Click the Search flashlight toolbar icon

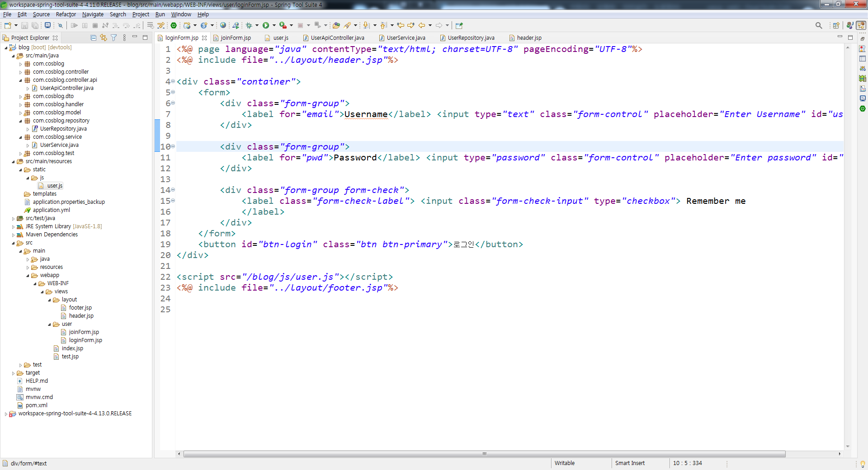pos(347,25)
